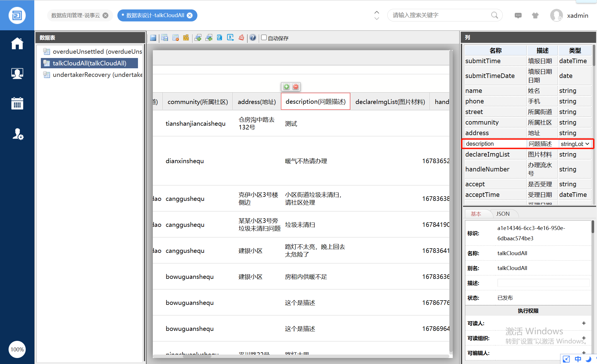The image size is (597, 364).
Task: Click the xadmin user name
Action: (x=577, y=15)
